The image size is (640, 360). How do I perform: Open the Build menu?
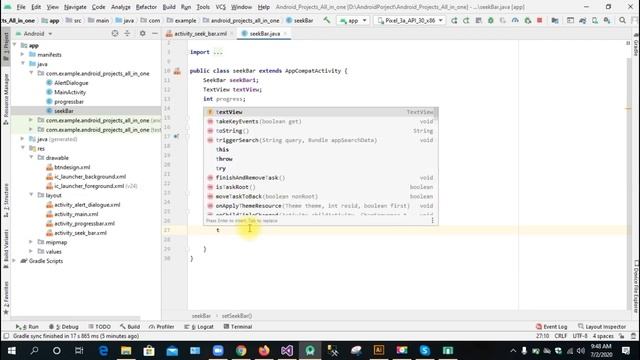(169, 7)
